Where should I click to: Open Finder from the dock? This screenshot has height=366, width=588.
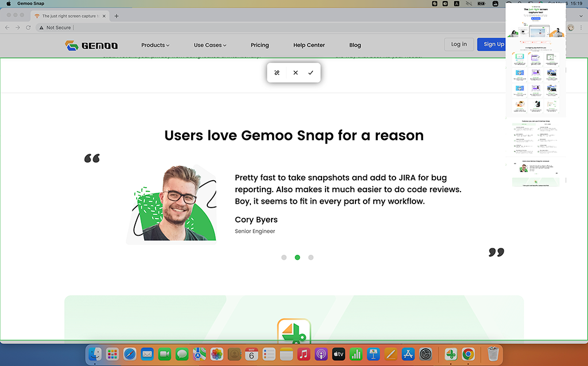[x=95, y=354]
